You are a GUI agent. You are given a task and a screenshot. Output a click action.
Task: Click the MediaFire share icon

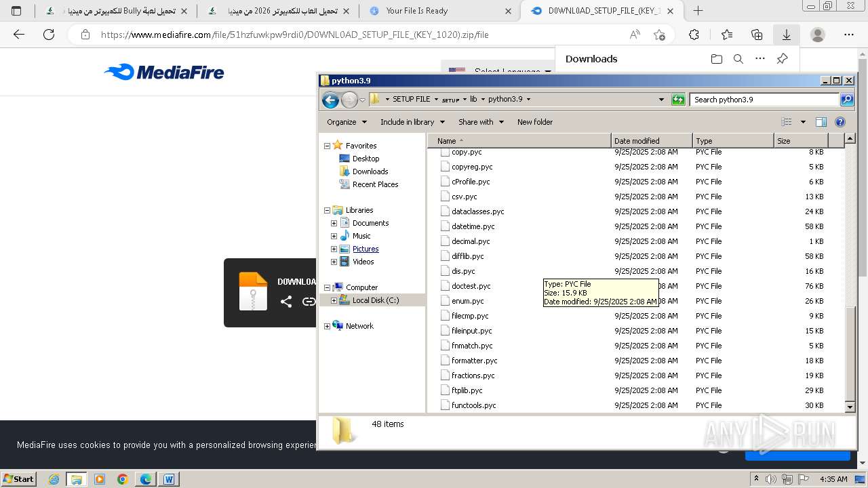point(286,302)
